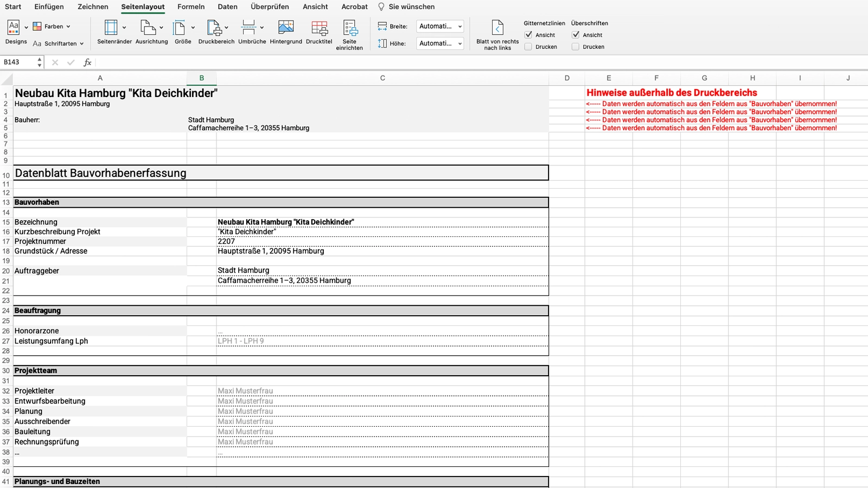Image resolution: width=868 pixels, height=488 pixels.
Task: Click the formula bar confirm checkmark icon
Action: click(x=71, y=62)
